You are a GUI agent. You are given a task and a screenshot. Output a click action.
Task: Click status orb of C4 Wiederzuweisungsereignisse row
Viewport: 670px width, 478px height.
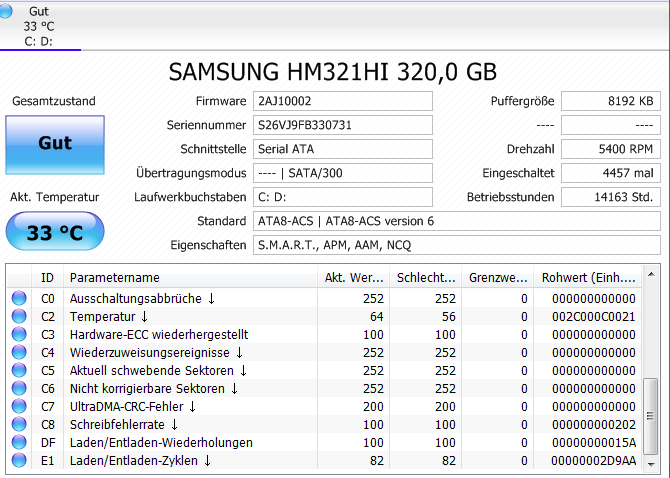pos(19,352)
